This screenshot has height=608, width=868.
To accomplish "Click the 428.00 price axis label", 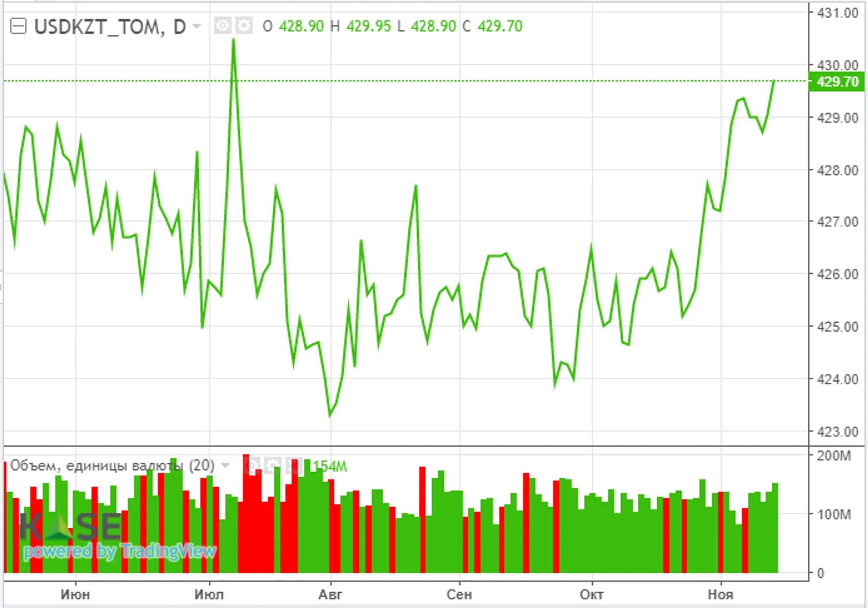I will click(x=837, y=170).
